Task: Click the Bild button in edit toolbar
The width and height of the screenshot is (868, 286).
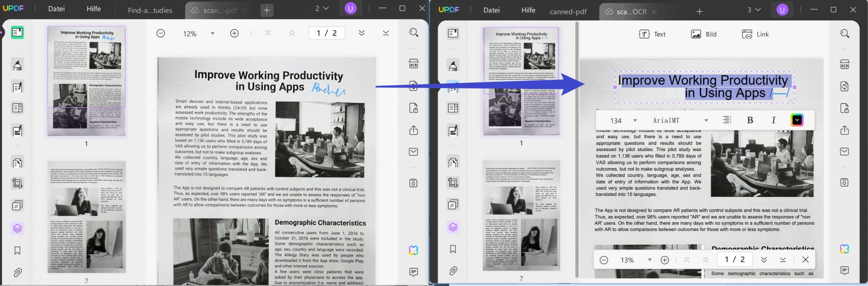Action: (x=704, y=34)
